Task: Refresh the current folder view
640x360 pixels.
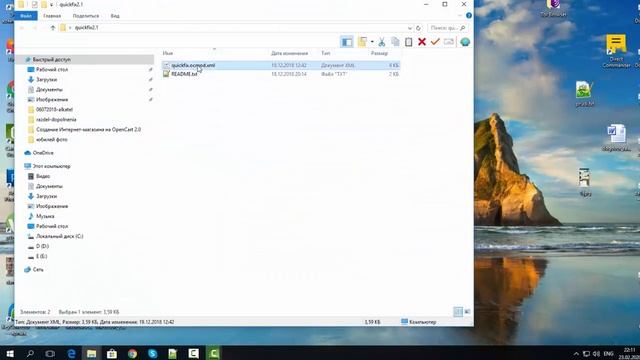Action: [418, 28]
